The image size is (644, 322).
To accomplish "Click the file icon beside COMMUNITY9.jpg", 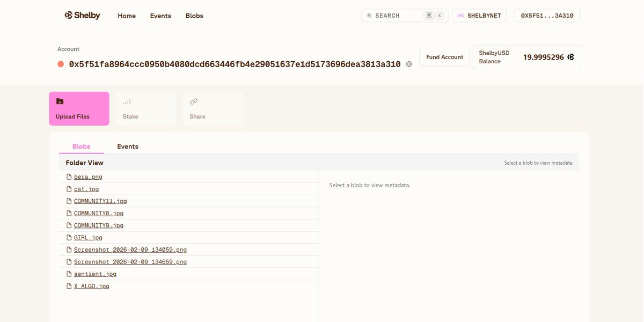I will [x=69, y=225].
